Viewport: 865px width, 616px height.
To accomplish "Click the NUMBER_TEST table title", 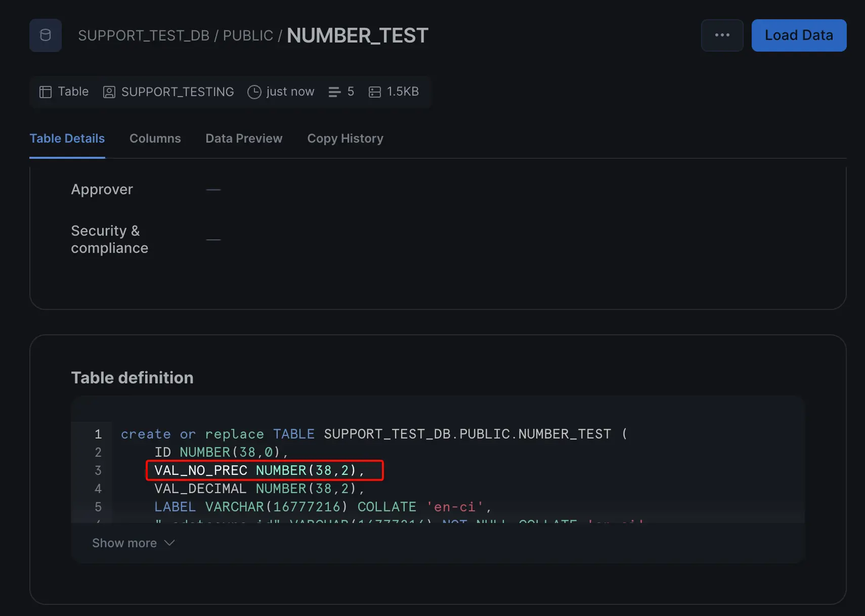I will point(358,35).
